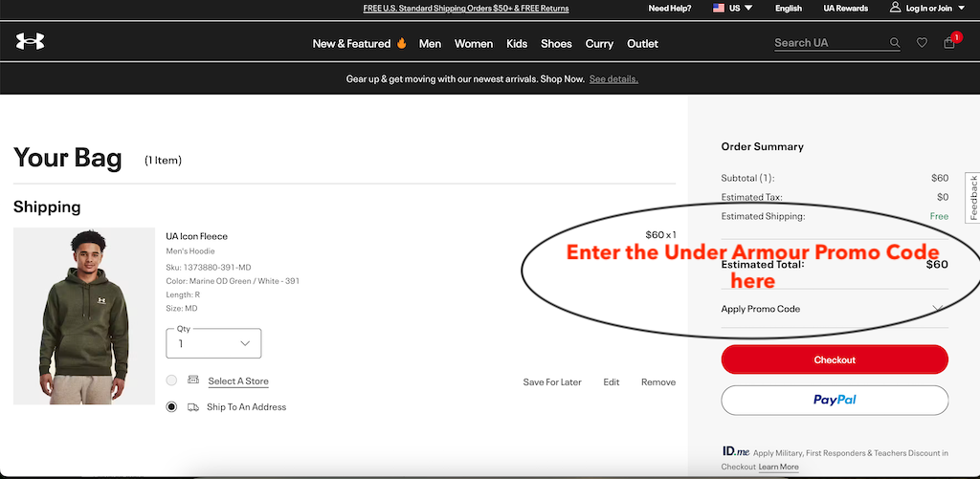Click the red Checkout button

(835, 359)
